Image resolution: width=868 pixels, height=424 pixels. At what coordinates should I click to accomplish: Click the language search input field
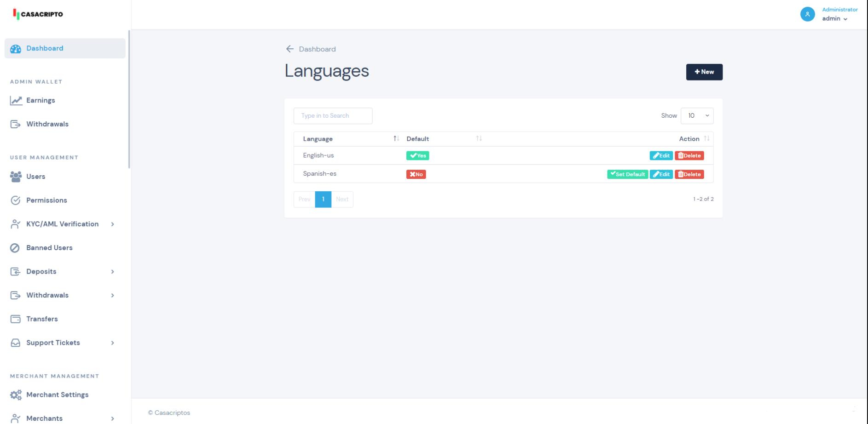pyautogui.click(x=333, y=116)
